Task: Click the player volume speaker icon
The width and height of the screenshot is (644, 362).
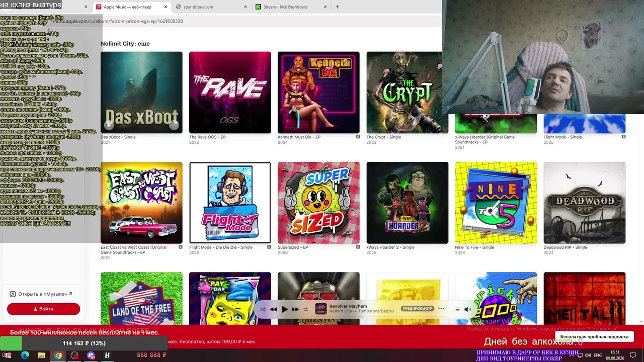Action: click(467, 309)
